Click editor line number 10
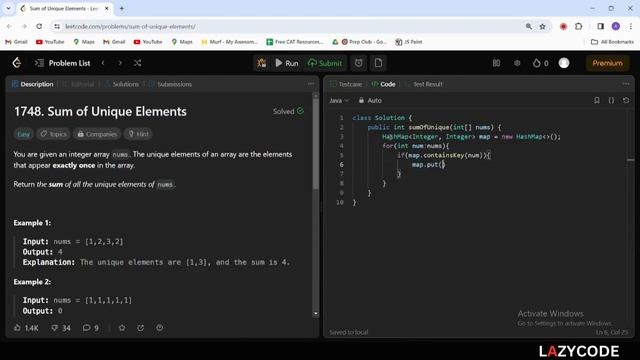 (340, 202)
